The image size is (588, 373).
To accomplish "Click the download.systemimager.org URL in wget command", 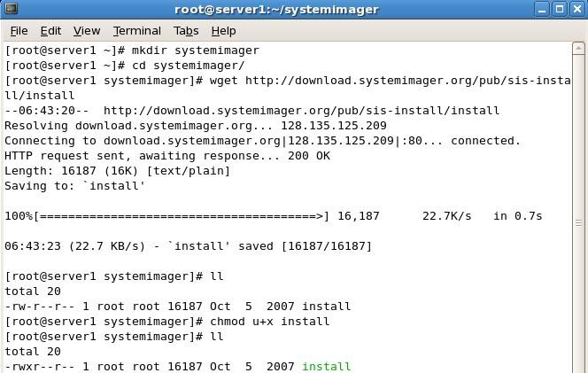I will click(408, 81).
